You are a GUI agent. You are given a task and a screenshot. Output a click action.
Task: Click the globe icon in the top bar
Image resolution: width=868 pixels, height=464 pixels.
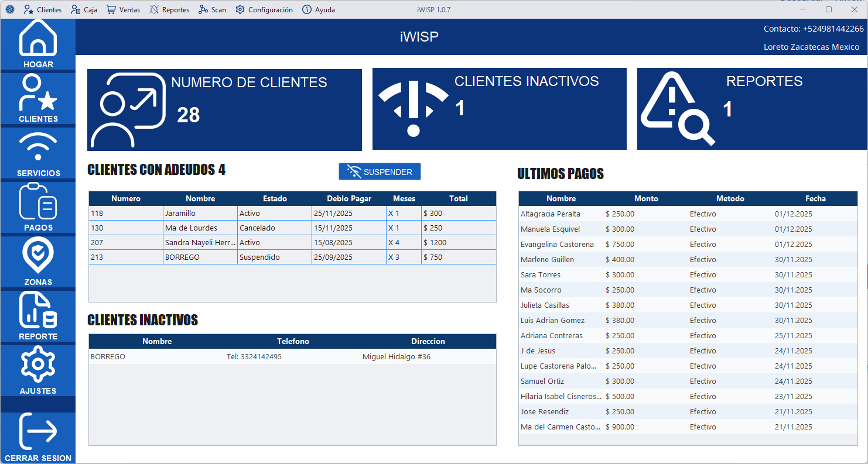point(9,9)
